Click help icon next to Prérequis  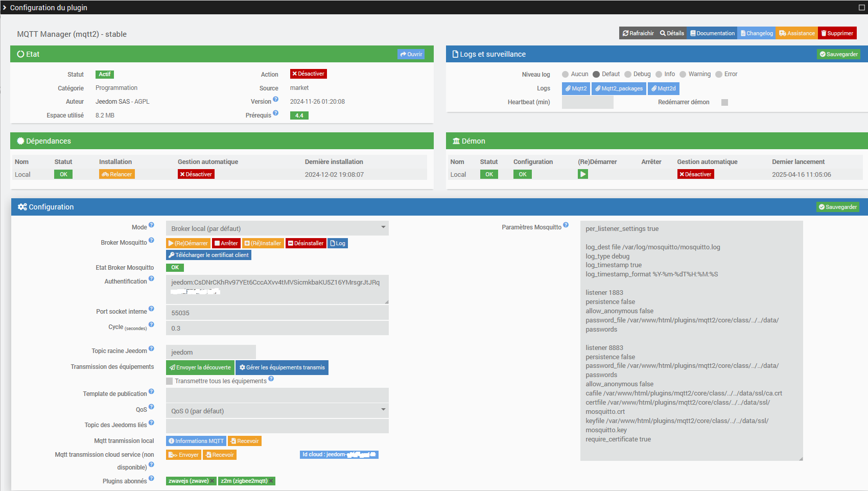276,113
